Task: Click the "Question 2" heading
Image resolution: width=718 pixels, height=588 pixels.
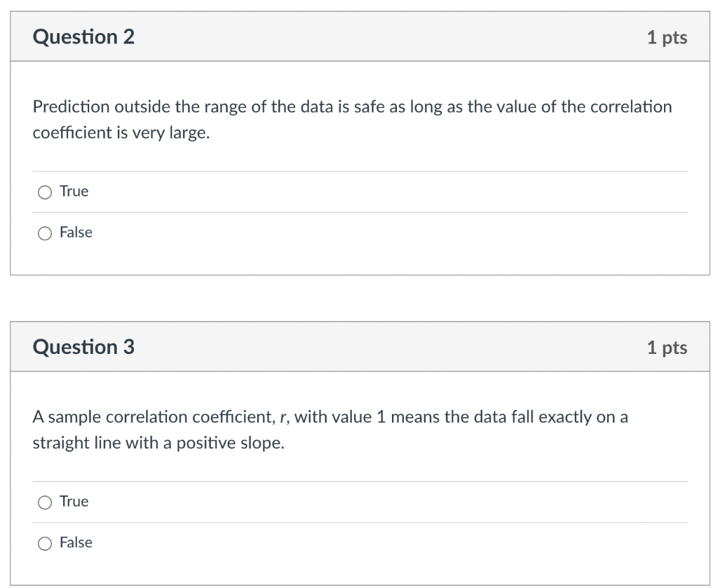Action: tap(83, 37)
